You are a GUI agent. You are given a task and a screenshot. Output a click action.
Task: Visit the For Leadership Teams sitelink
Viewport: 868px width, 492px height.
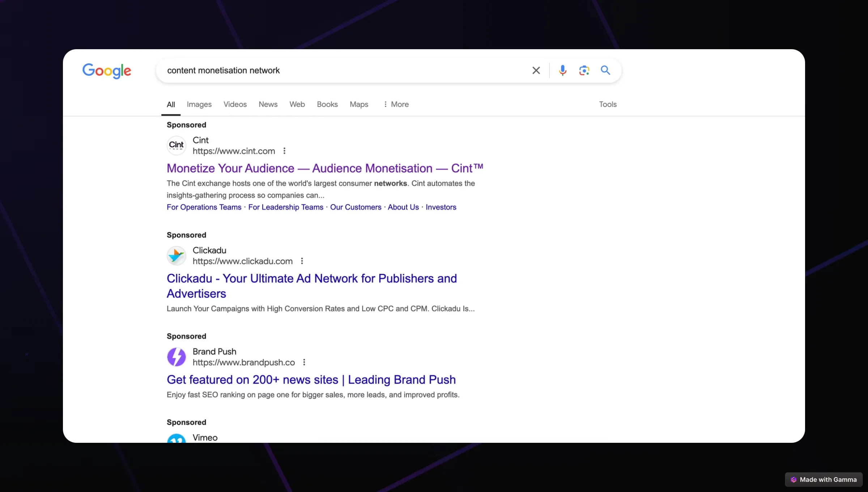(x=286, y=207)
